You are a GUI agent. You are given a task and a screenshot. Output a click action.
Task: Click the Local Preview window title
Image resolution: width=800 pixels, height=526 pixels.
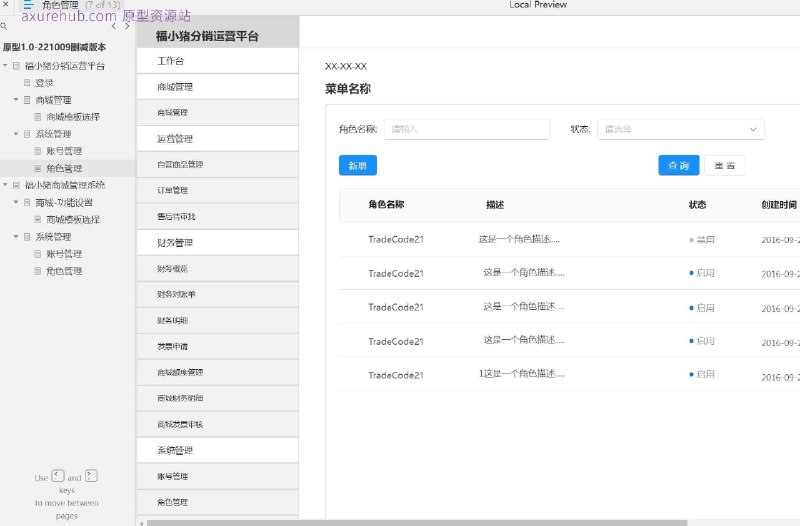point(538,5)
